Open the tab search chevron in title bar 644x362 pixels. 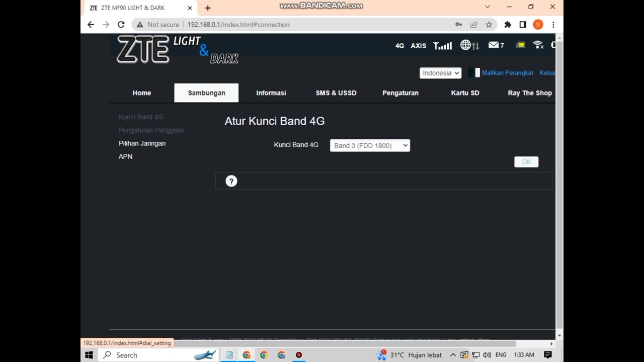pos(487,7)
